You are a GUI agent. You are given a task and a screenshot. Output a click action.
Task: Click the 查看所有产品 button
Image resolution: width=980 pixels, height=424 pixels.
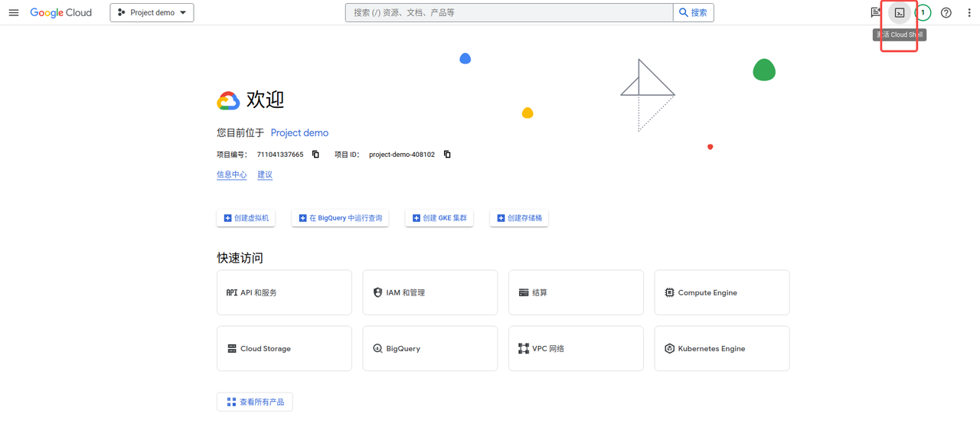(x=255, y=402)
